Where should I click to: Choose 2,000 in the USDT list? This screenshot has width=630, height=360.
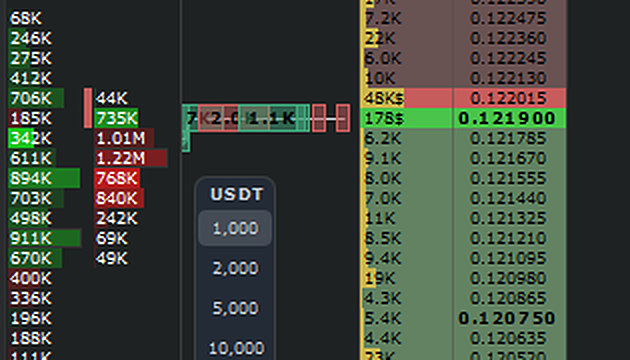point(235,268)
